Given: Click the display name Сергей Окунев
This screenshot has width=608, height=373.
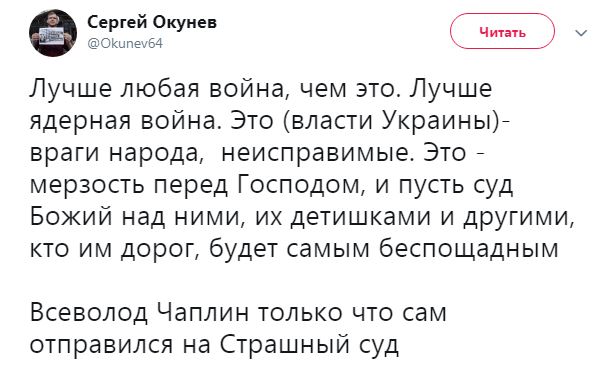Looking at the screenshot, I should 152,22.
